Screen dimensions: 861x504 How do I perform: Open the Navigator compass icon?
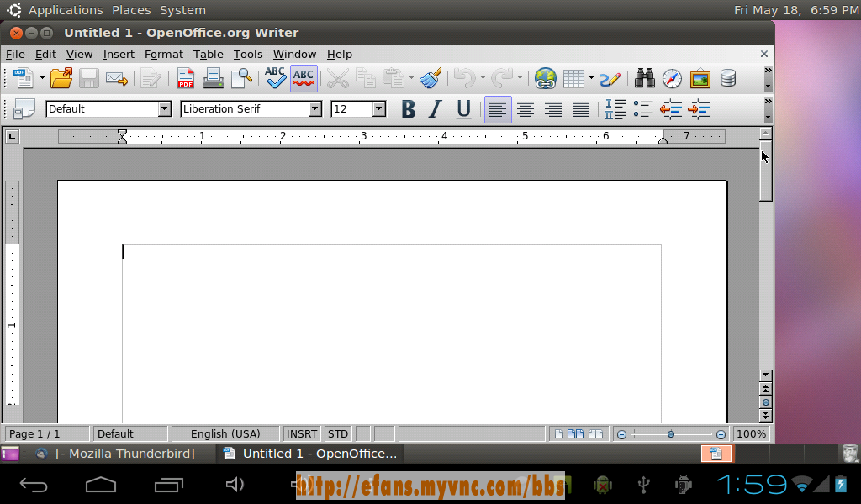[672, 78]
